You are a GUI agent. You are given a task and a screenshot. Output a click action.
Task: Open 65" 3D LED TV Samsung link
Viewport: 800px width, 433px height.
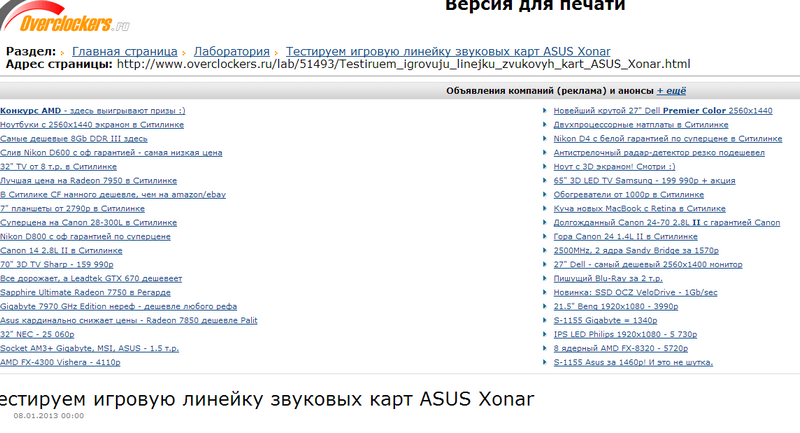644,181
